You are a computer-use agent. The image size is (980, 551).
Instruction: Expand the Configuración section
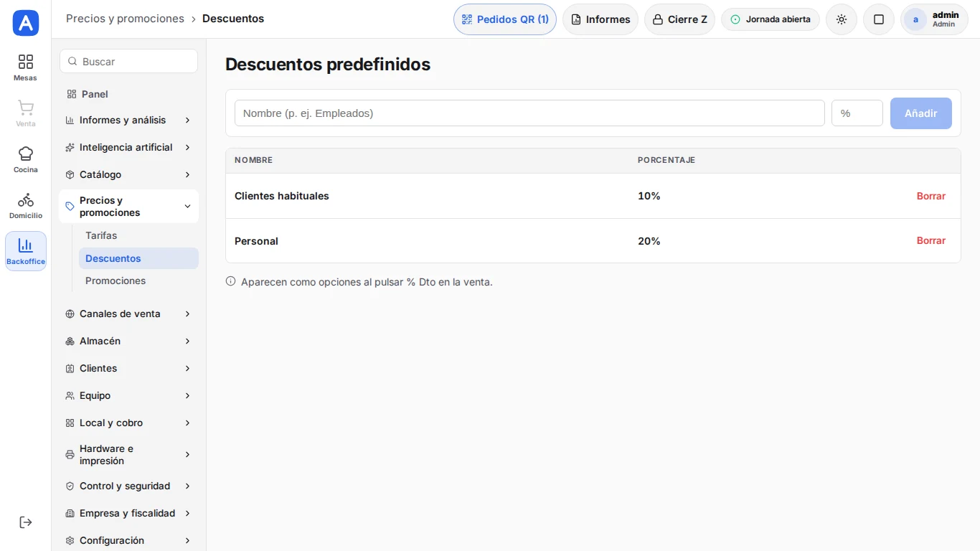[x=128, y=540]
